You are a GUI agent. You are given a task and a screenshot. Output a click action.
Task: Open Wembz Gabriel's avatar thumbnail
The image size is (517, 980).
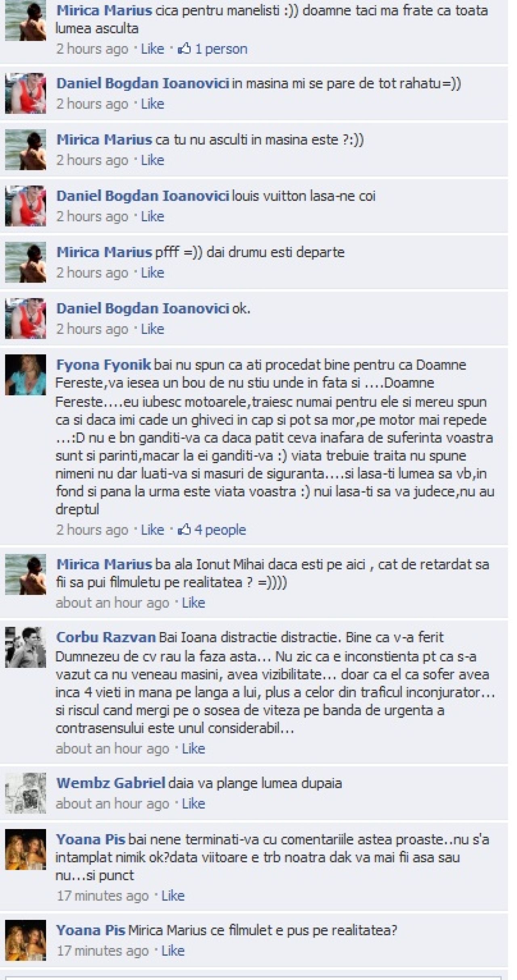25,793
